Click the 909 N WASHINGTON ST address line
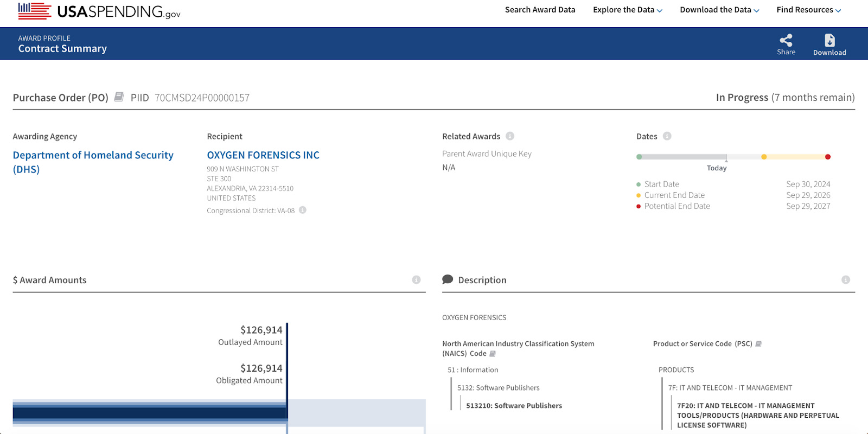This screenshot has width=868, height=434. tap(242, 169)
